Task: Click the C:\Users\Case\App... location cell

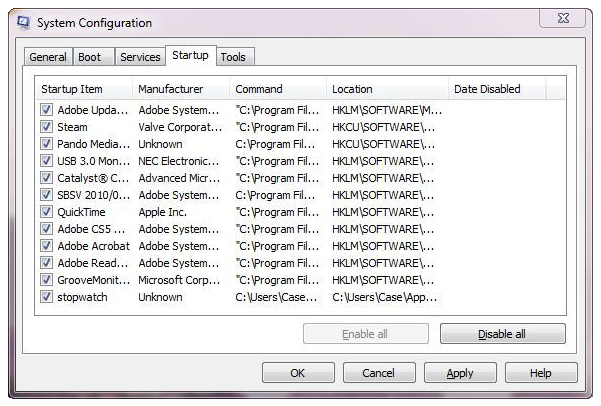Action: [x=384, y=297]
